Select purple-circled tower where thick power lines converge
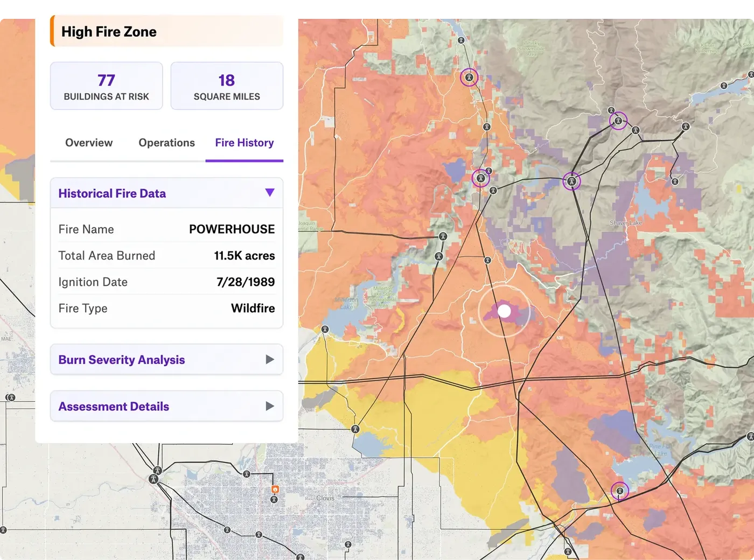This screenshot has height=560, width=754. [x=572, y=181]
